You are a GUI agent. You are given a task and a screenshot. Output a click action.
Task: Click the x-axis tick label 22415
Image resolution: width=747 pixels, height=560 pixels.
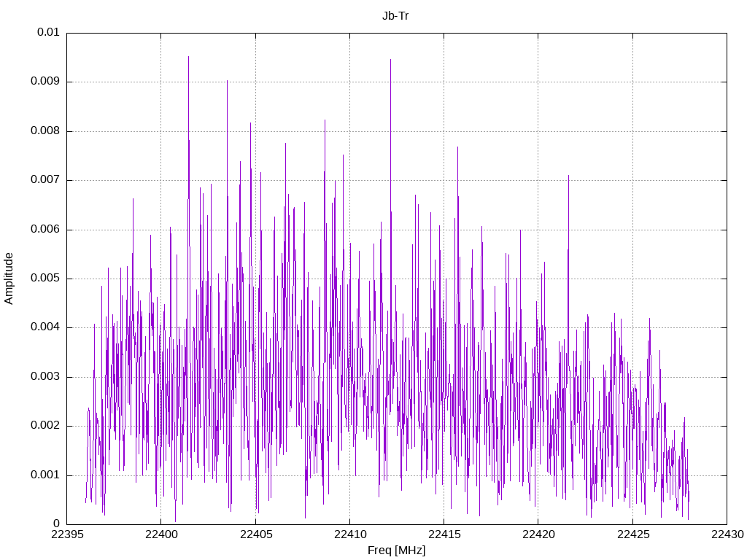(444, 534)
